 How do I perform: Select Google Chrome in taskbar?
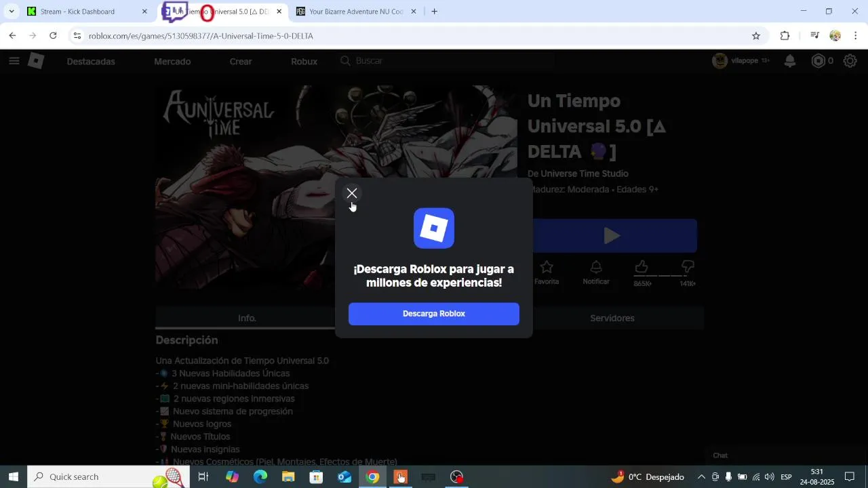click(372, 477)
